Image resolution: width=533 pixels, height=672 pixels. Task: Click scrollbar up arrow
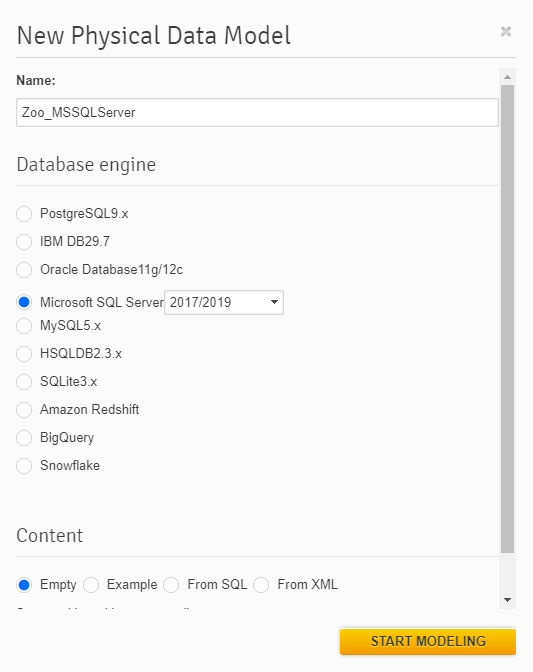tap(507, 77)
